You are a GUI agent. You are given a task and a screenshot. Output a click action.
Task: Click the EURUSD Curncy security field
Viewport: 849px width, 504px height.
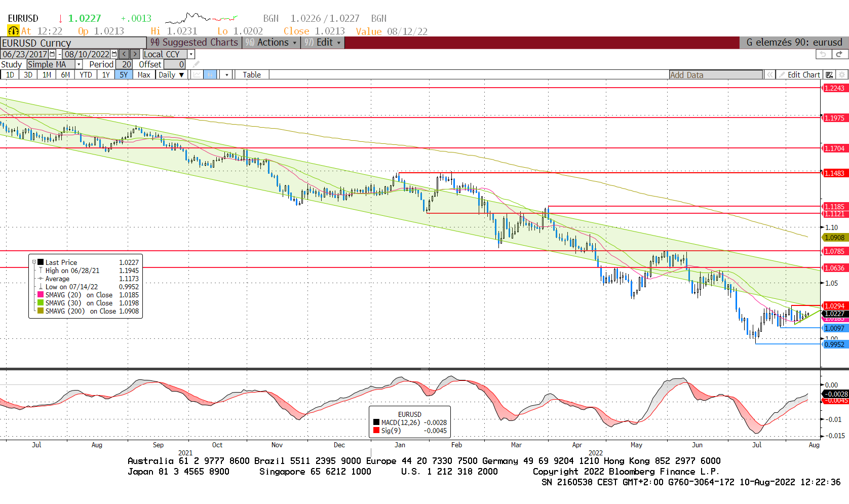[x=73, y=43]
